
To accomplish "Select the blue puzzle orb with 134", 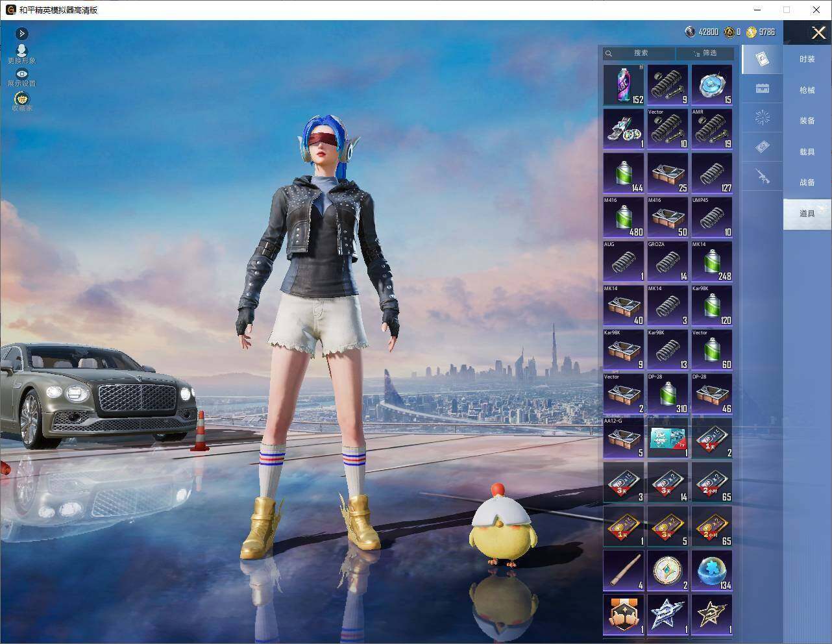I will [x=712, y=570].
